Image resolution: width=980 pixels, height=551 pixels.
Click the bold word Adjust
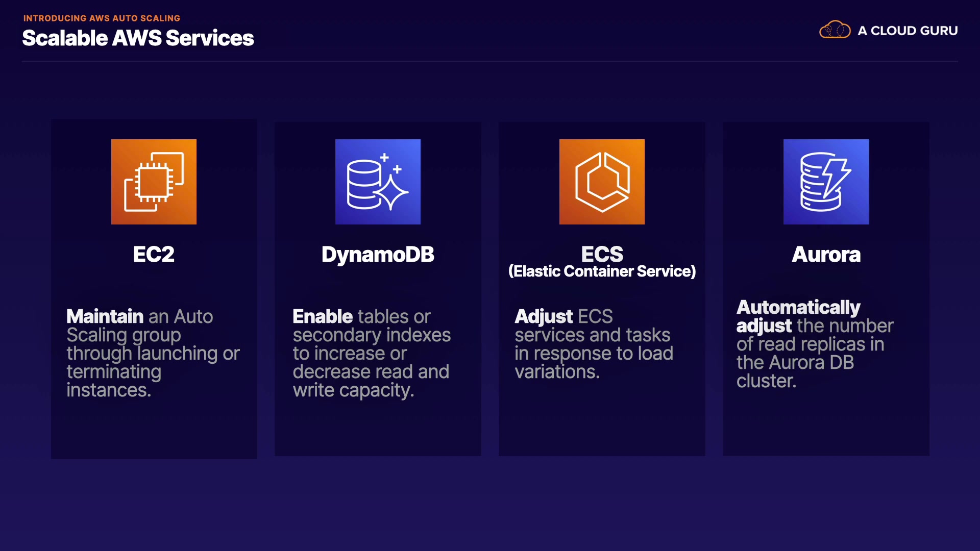tap(543, 316)
